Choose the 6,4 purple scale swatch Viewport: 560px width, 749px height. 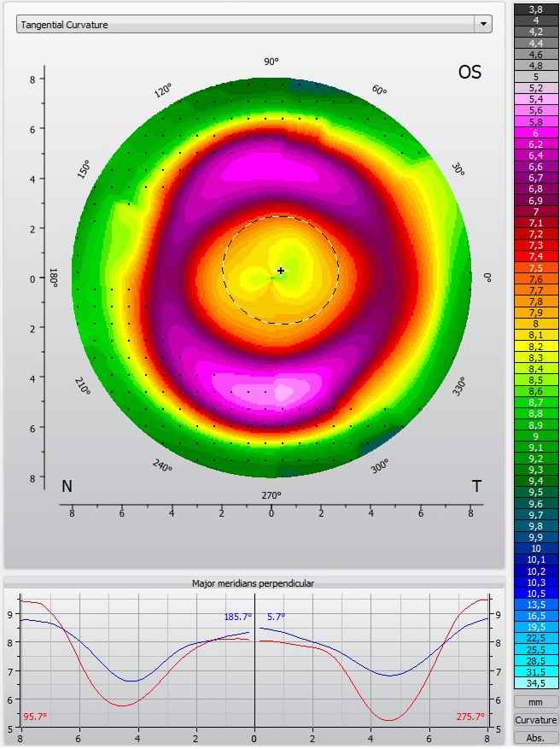click(535, 155)
